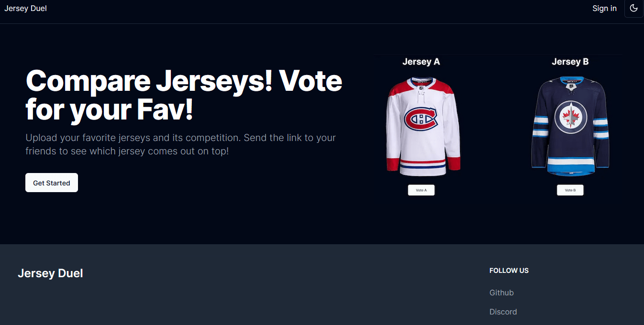Click the "Upload your favorite jerseys" description text

click(x=181, y=144)
